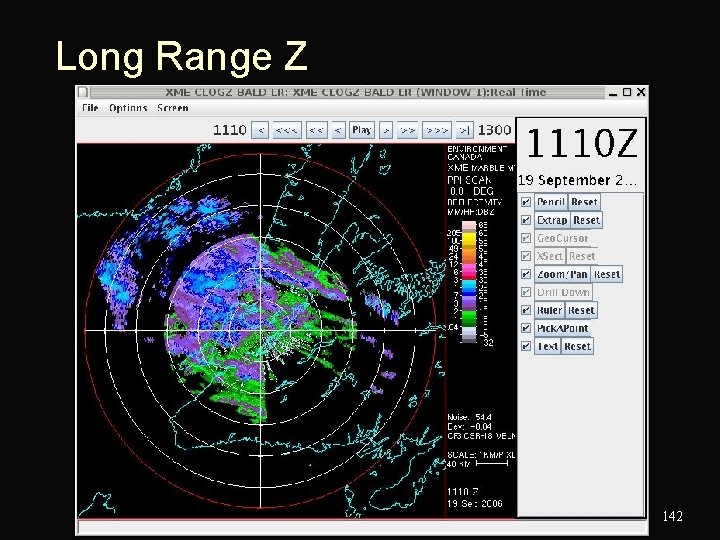This screenshot has width=720, height=540.
Task: Click the start time '1110' label
Action: point(230,130)
